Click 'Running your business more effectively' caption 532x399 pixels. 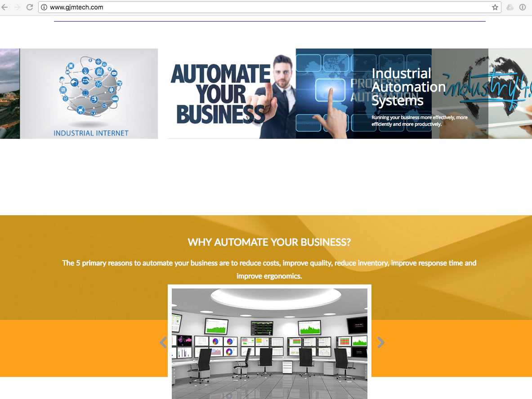(420, 121)
